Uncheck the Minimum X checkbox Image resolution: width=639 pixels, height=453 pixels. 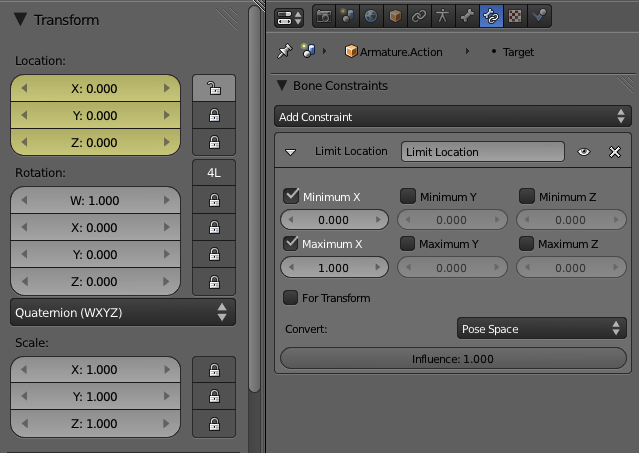click(291, 196)
